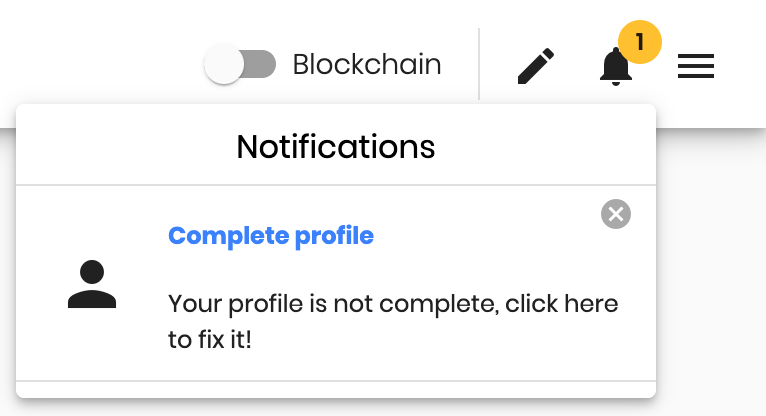Click the Notifications panel heading
Screen dimensions: 766x416
[336, 146]
